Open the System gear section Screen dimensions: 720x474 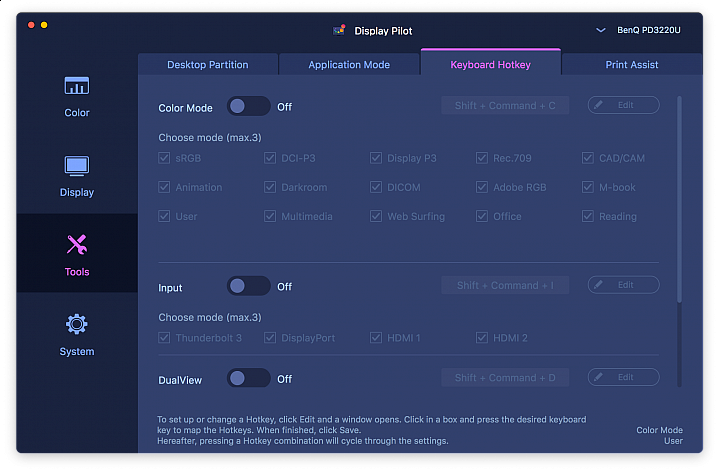(x=77, y=335)
